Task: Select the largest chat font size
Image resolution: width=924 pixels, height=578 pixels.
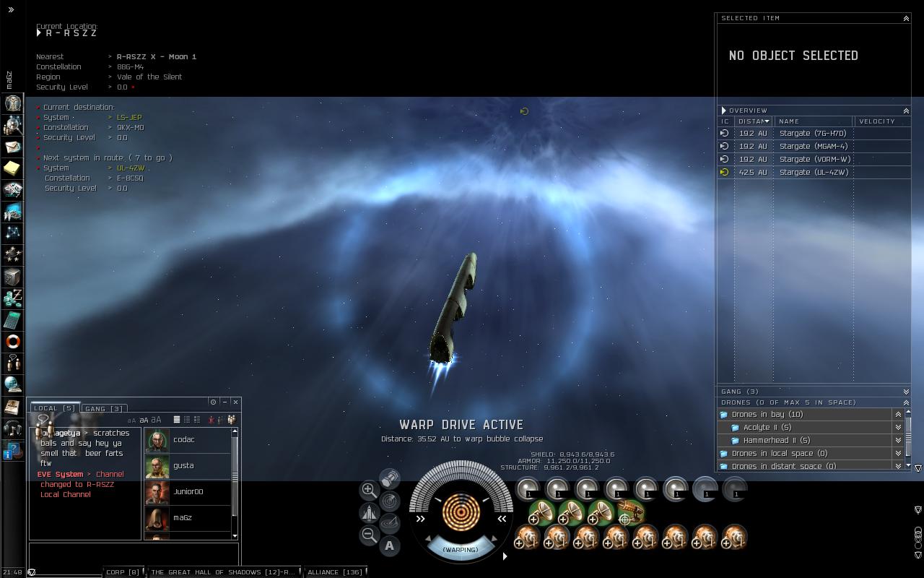Action: click(x=156, y=420)
